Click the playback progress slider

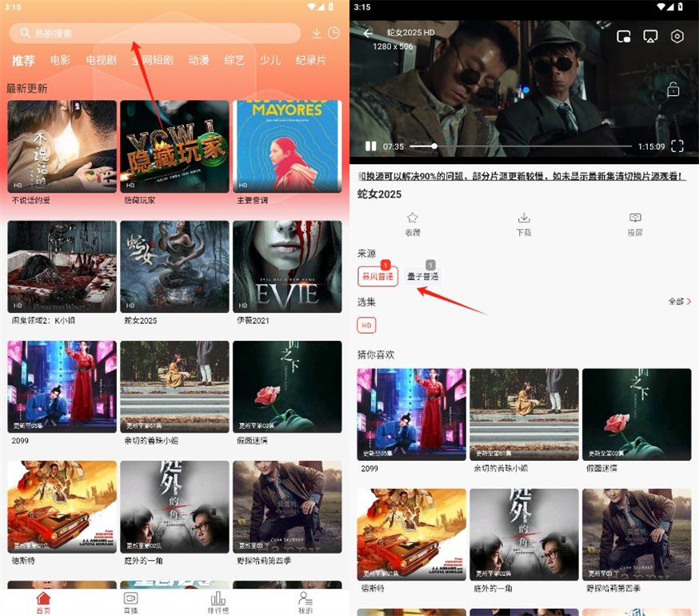click(520, 146)
